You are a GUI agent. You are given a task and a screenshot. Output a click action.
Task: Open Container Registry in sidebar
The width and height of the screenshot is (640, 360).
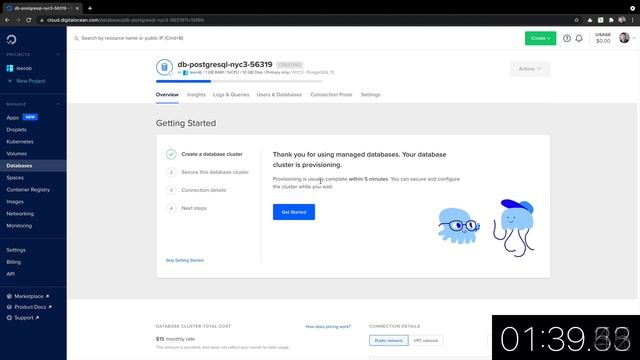28,190
